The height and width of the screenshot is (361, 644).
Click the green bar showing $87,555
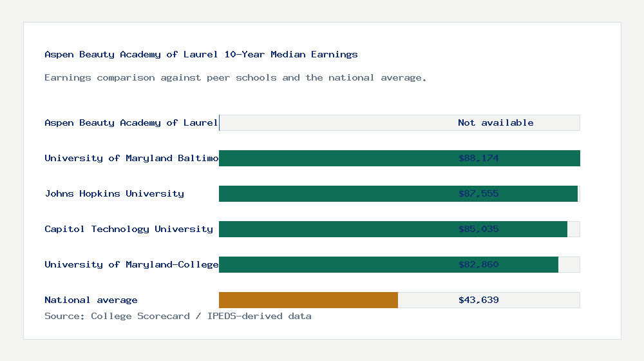(x=398, y=193)
